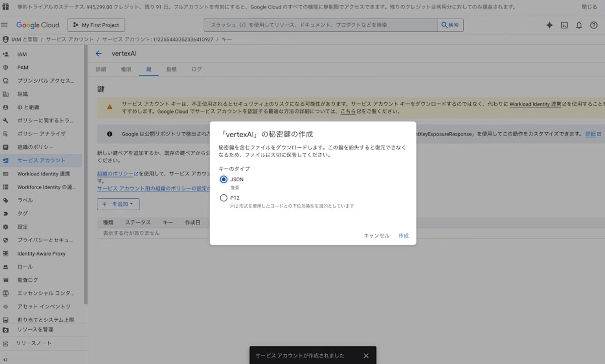Open the Gemini sparkle assistant icon
605x364 pixels.
550,25
